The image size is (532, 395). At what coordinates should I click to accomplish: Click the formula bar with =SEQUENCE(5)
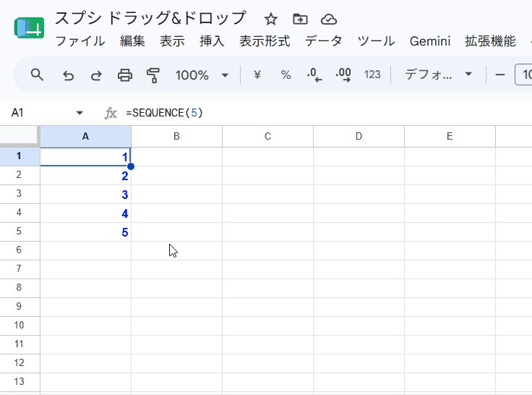coord(164,113)
